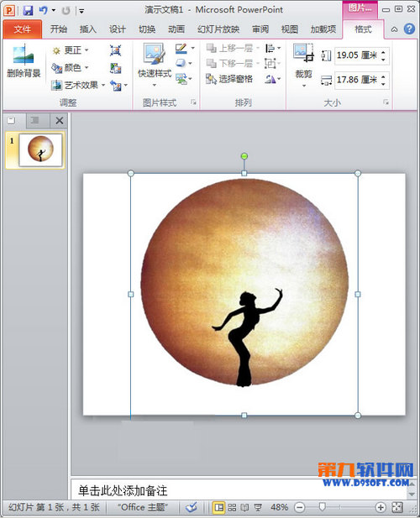The image size is (420, 518).
Task: Expand the Undo history dropdown arrow
Action: [54, 11]
